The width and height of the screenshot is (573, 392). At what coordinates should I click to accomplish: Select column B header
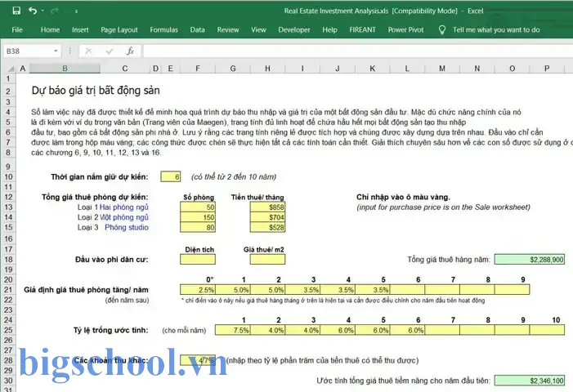(65, 69)
